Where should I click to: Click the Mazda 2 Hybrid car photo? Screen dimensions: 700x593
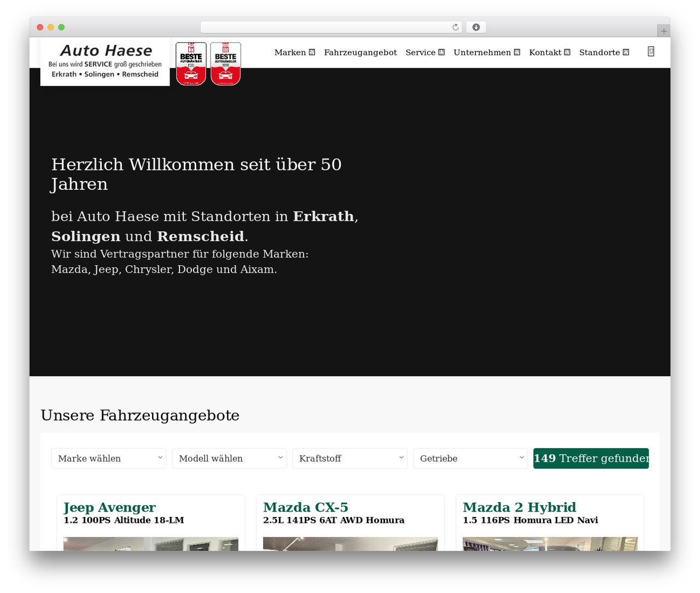pyautogui.click(x=550, y=544)
